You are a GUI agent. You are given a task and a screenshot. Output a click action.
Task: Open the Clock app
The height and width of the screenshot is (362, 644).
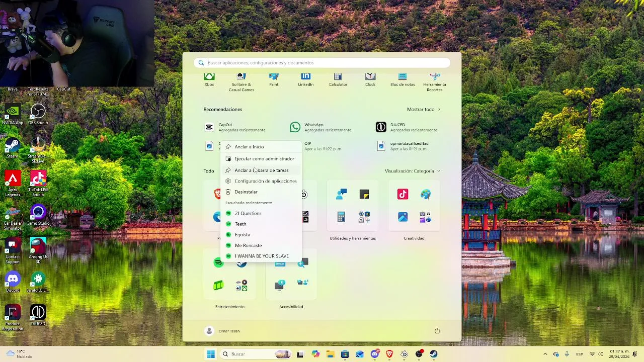tap(370, 80)
